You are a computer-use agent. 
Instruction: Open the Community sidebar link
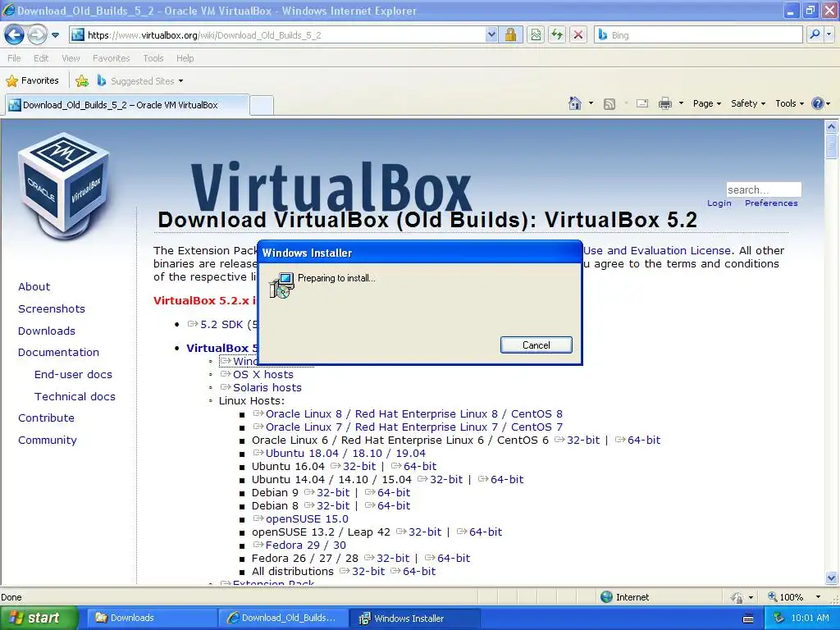tap(47, 440)
